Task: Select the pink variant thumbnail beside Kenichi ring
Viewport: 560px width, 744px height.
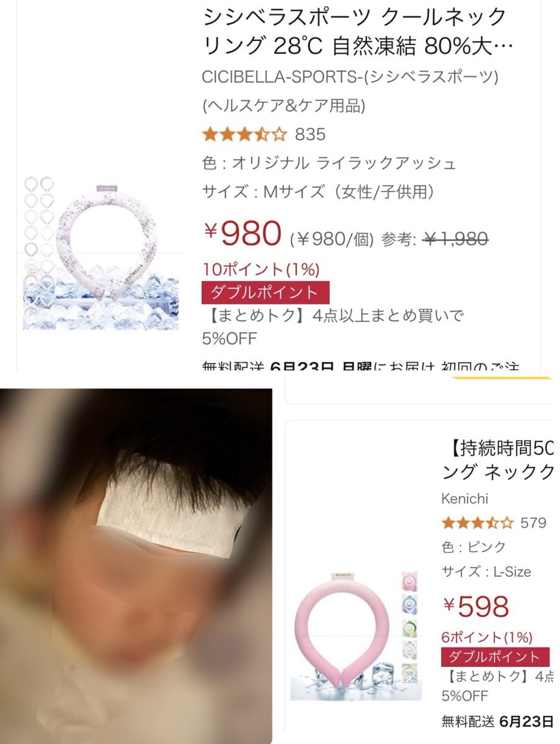Action: pos(411,580)
